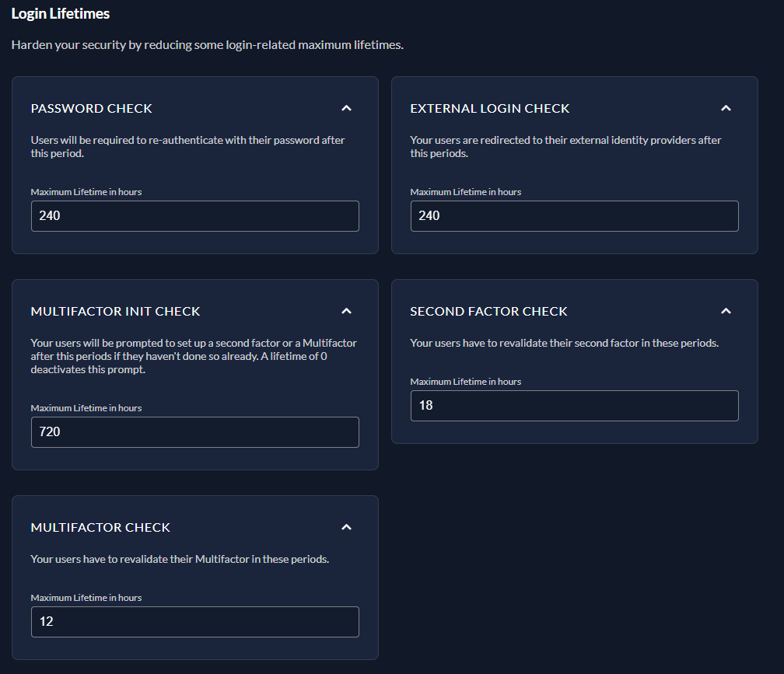Collapse the Second Factor Check chevron
The image size is (784, 674).
(726, 311)
